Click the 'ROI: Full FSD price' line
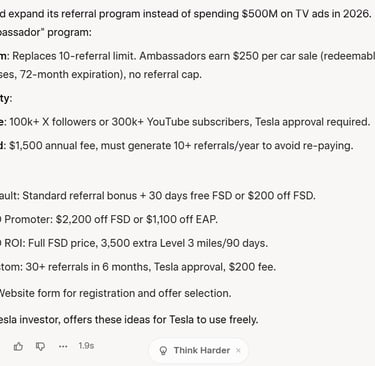This screenshot has height=366, width=375. 134,243
